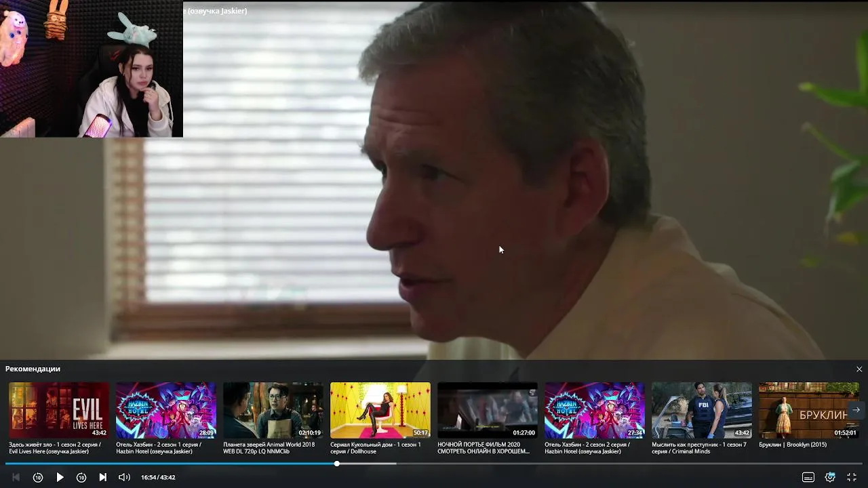This screenshot has height=488, width=868.
Task: Open subtitles options
Action: [x=808, y=477]
